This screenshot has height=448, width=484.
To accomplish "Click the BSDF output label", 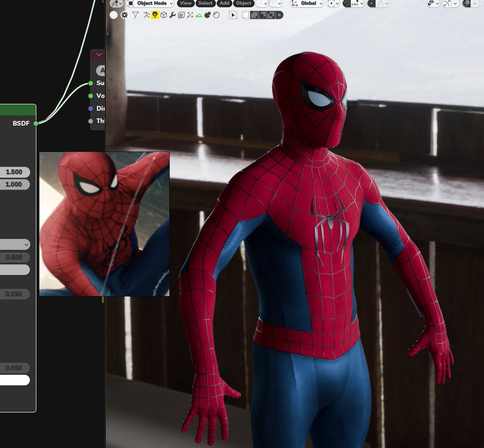I will [x=21, y=123].
